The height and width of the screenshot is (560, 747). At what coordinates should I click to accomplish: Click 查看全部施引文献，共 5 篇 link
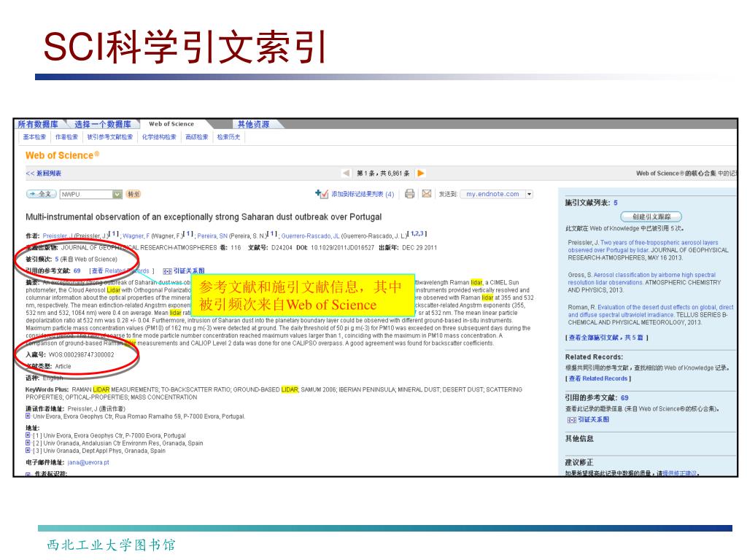606,338
